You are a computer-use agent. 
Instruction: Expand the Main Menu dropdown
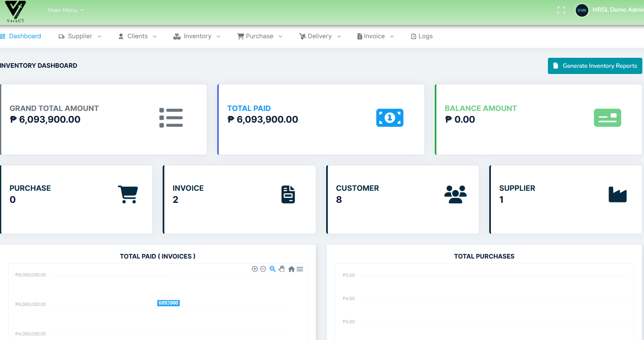coord(65,10)
